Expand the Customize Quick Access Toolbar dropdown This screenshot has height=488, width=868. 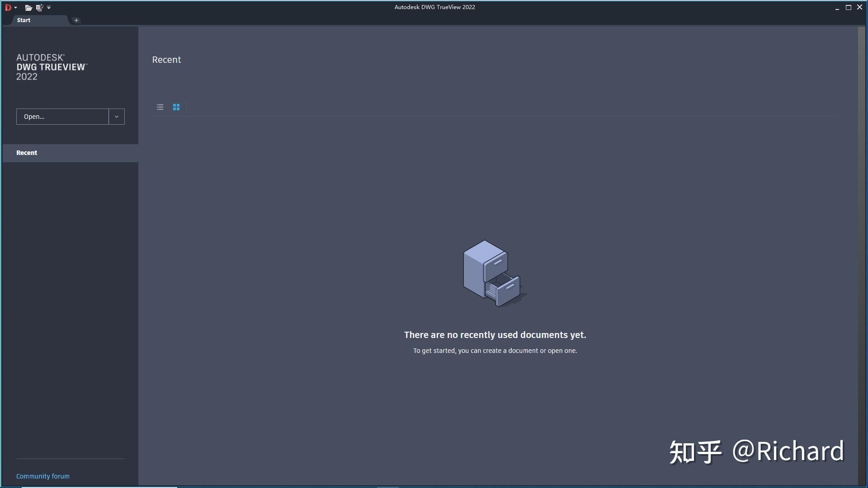pyautogui.click(x=49, y=8)
